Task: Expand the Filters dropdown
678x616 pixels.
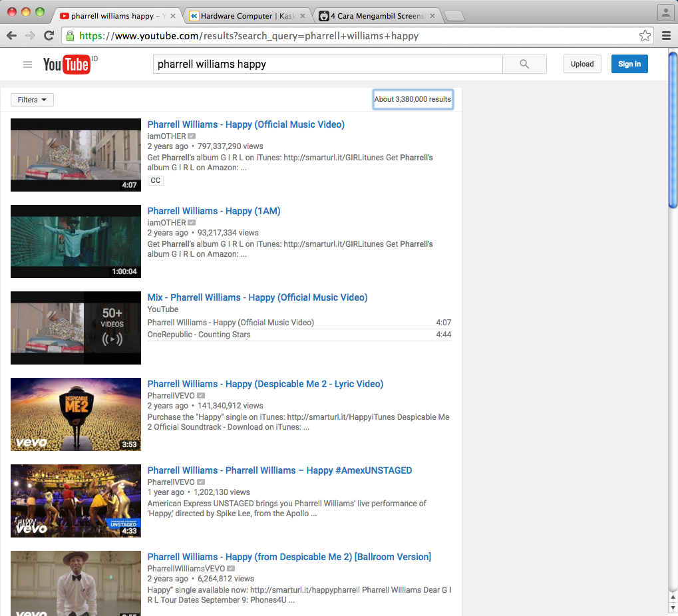Action: click(x=32, y=100)
